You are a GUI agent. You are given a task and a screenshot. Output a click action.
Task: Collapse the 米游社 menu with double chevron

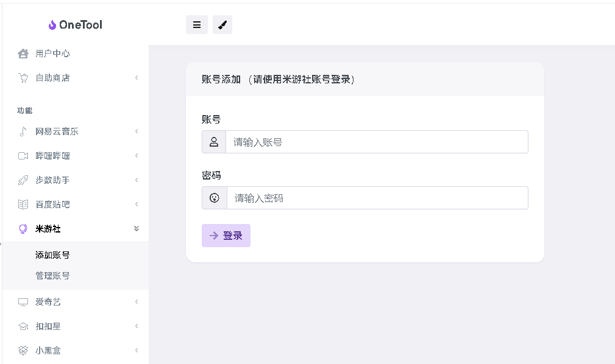(x=137, y=228)
